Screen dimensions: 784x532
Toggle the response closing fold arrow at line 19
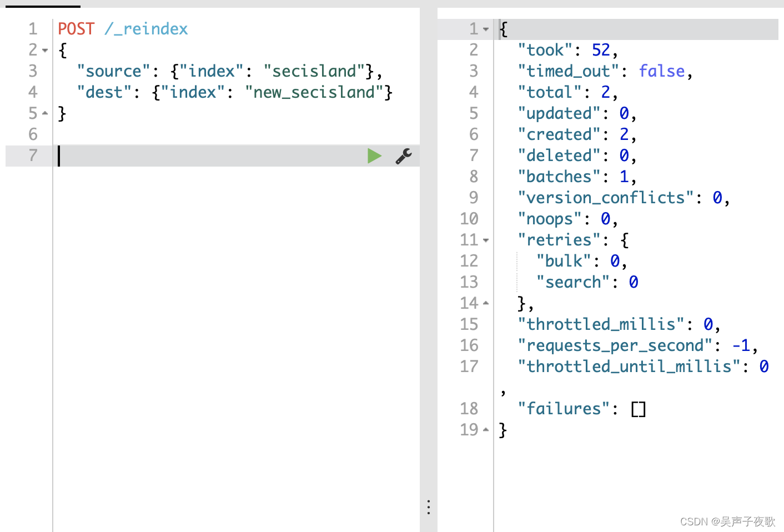[x=486, y=430]
